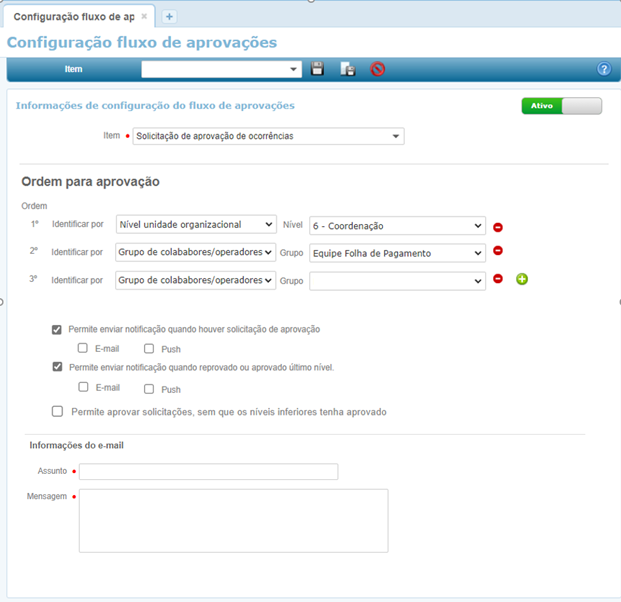Open Item dropdown with Solicitação de aprovação

(267, 136)
